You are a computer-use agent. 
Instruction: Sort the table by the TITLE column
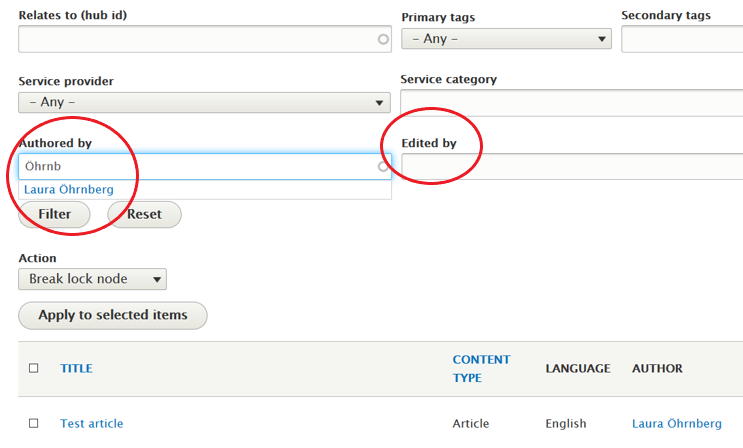pyautogui.click(x=76, y=368)
